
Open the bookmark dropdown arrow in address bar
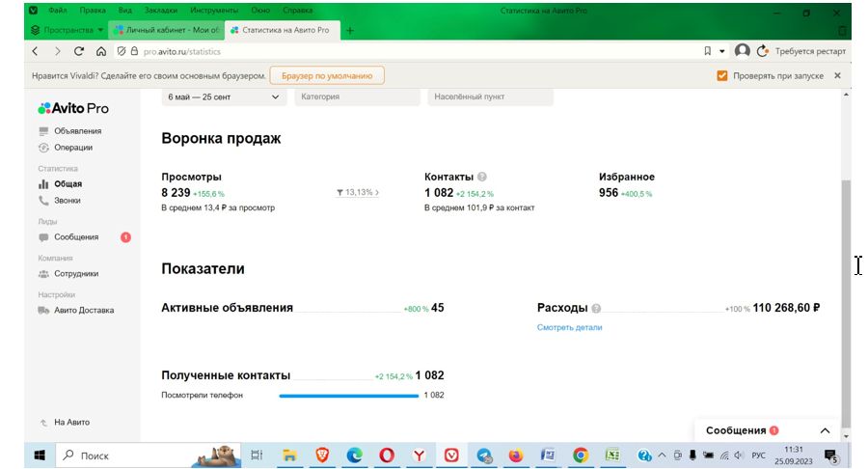click(x=722, y=51)
